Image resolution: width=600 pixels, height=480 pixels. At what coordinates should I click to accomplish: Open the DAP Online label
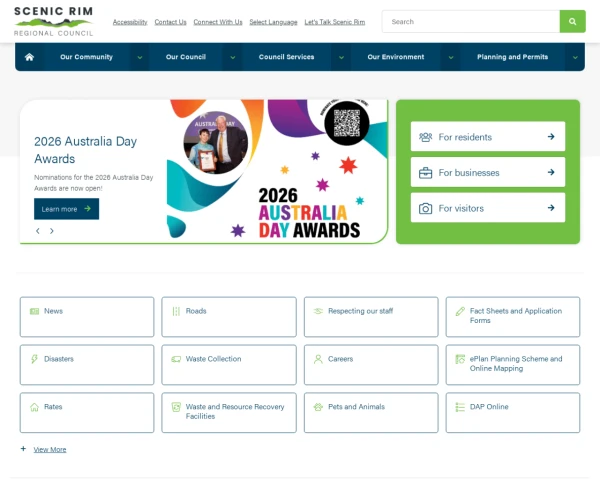[489, 407]
